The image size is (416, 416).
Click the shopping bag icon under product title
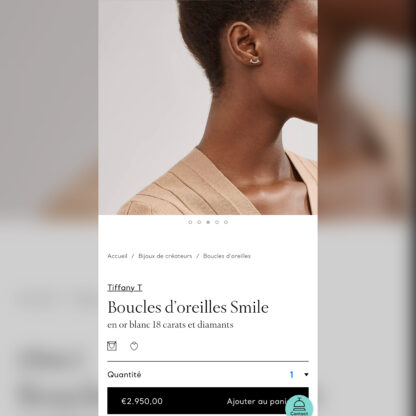click(112, 346)
